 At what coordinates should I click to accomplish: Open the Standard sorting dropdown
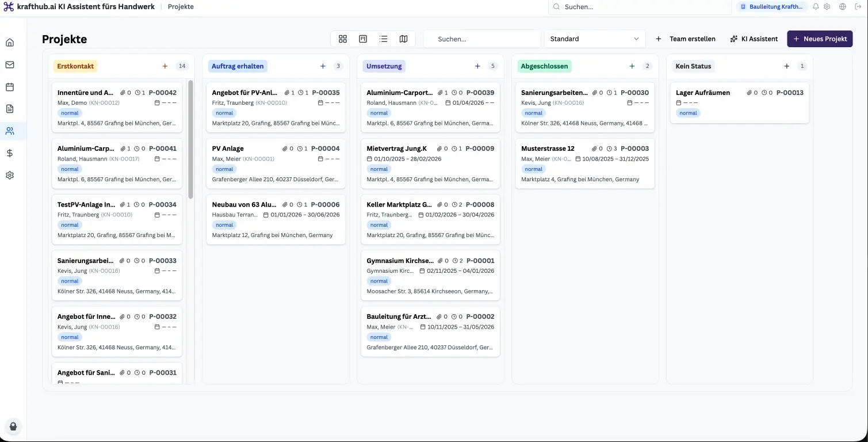(x=594, y=39)
